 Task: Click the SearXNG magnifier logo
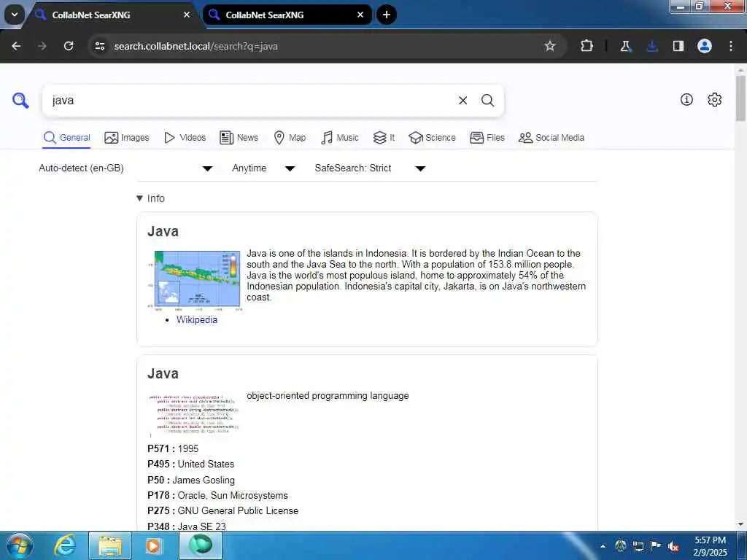click(20, 101)
